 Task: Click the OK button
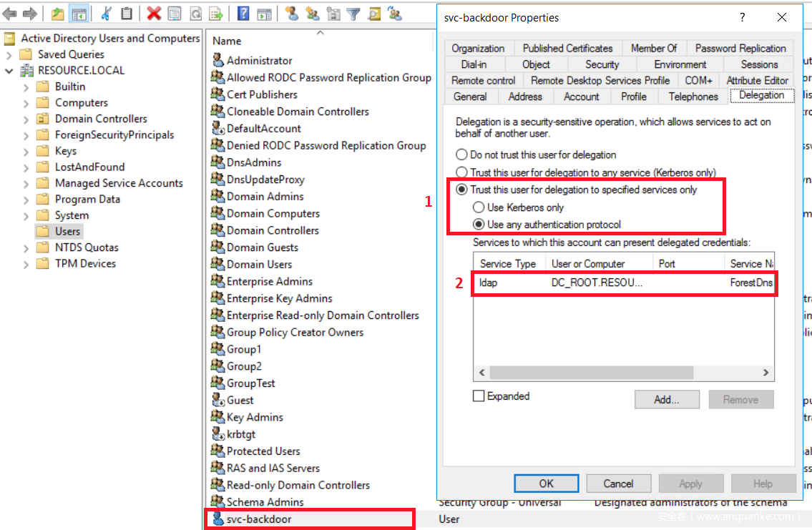tap(547, 484)
